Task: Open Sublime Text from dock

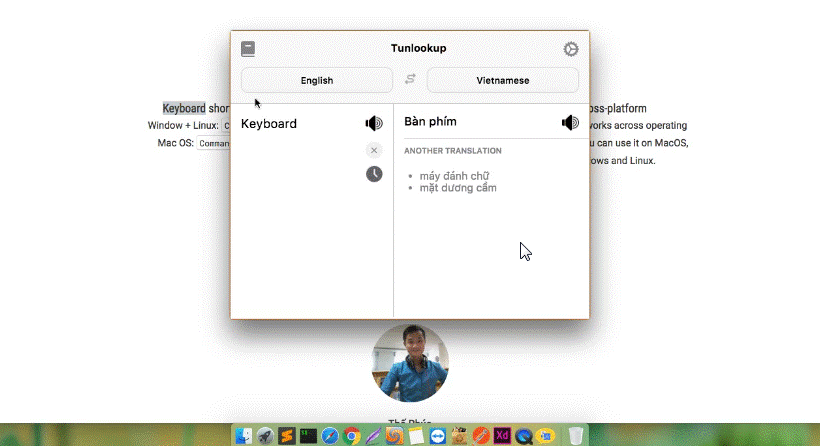Action: coord(287,436)
